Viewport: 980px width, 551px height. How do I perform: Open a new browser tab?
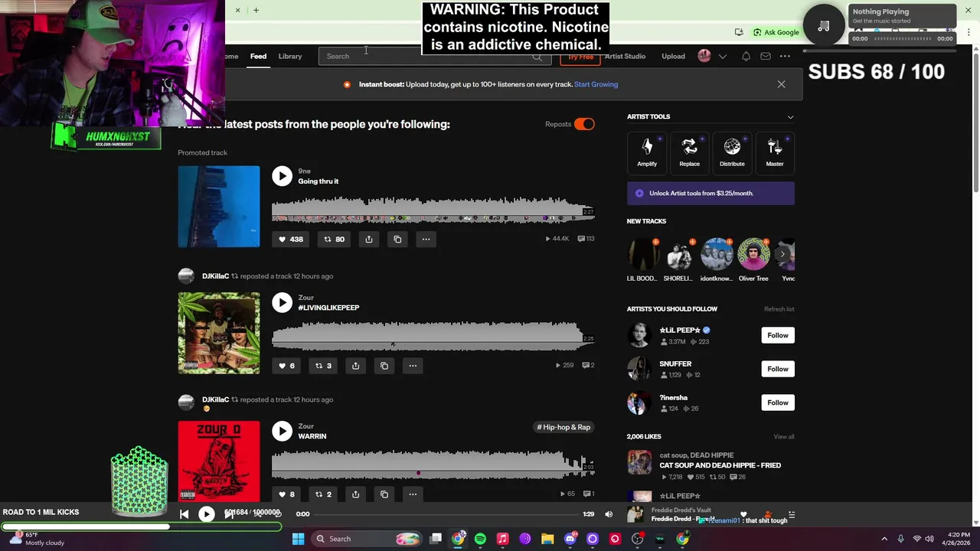coord(256,10)
